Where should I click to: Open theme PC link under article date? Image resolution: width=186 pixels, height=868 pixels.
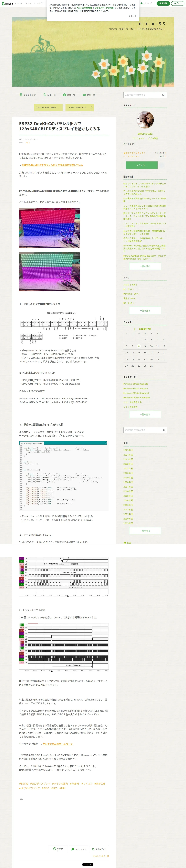(28, 143)
